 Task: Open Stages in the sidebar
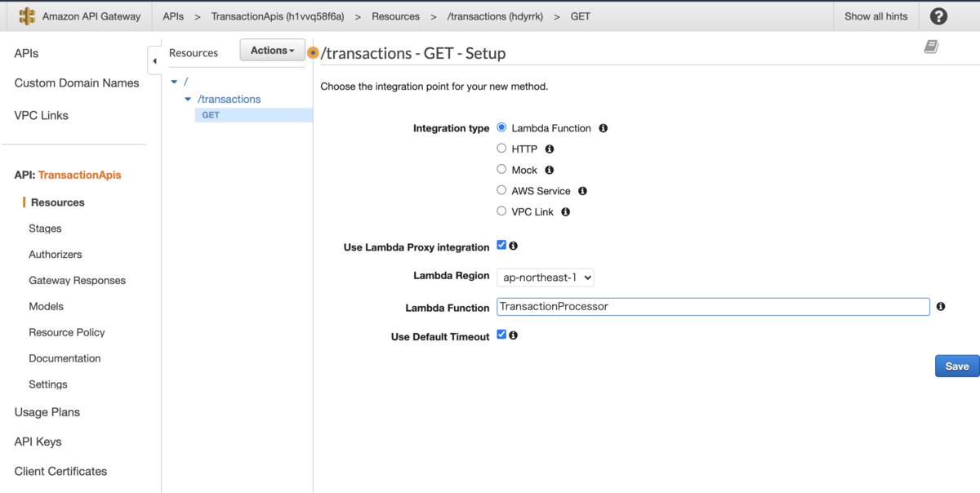pyautogui.click(x=45, y=229)
